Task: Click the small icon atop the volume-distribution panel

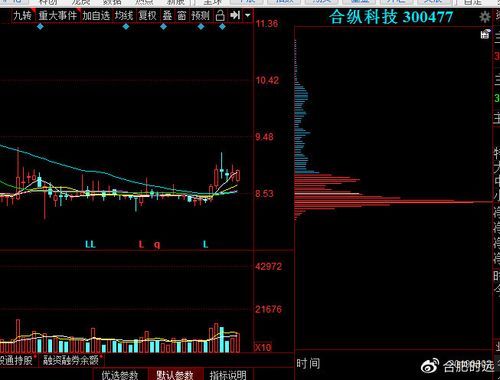Action: [485, 34]
